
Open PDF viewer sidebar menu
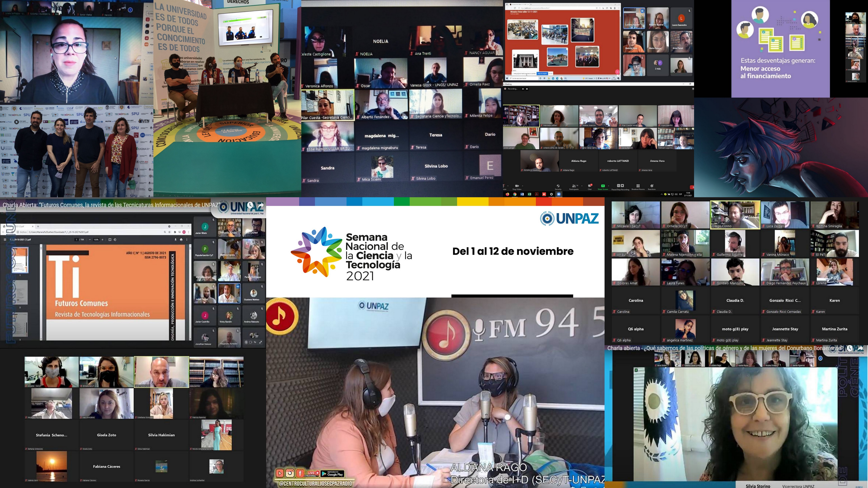point(5,240)
